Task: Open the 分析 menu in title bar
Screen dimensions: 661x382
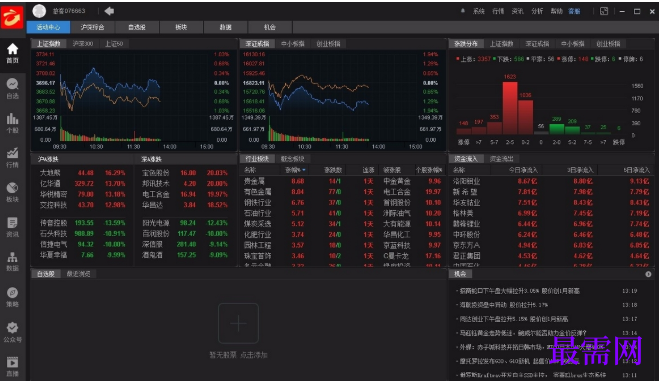Action: click(x=537, y=11)
